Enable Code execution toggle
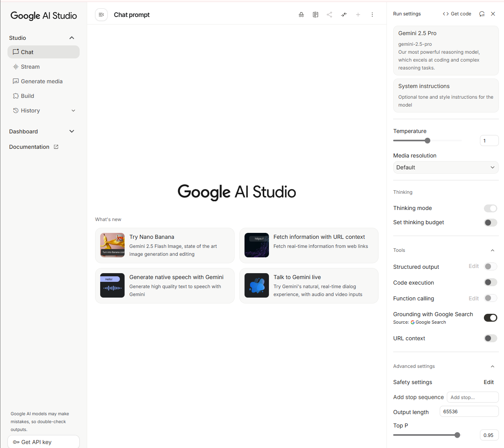The image size is (504, 448). [x=491, y=282]
